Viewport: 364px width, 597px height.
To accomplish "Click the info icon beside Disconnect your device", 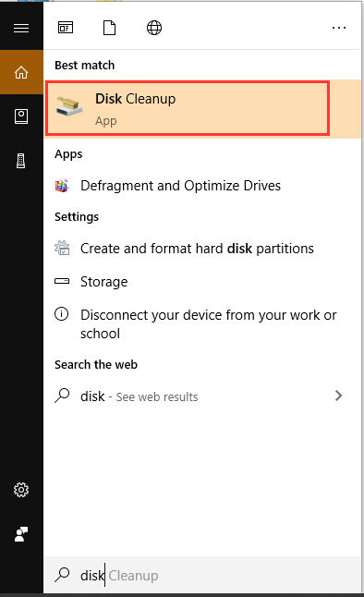I will coord(62,314).
